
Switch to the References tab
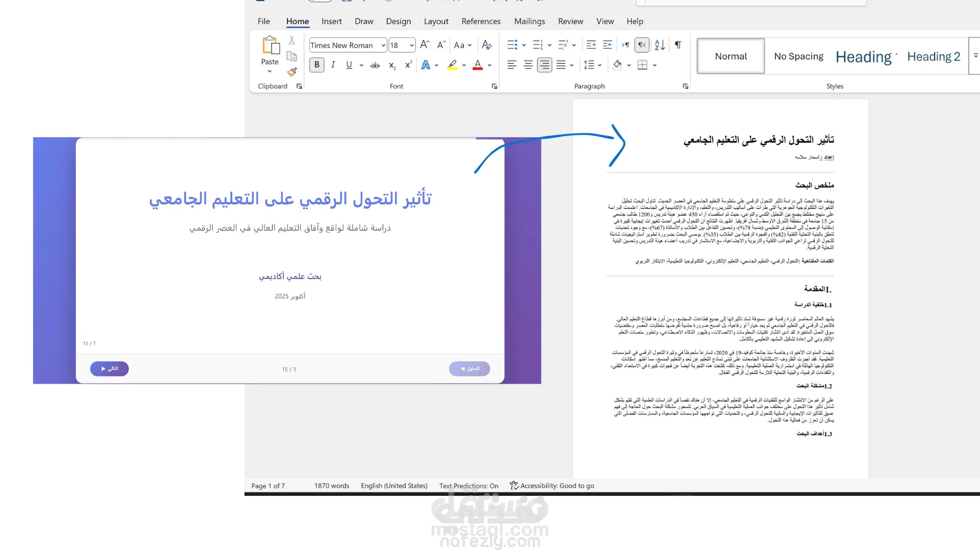[x=481, y=21]
